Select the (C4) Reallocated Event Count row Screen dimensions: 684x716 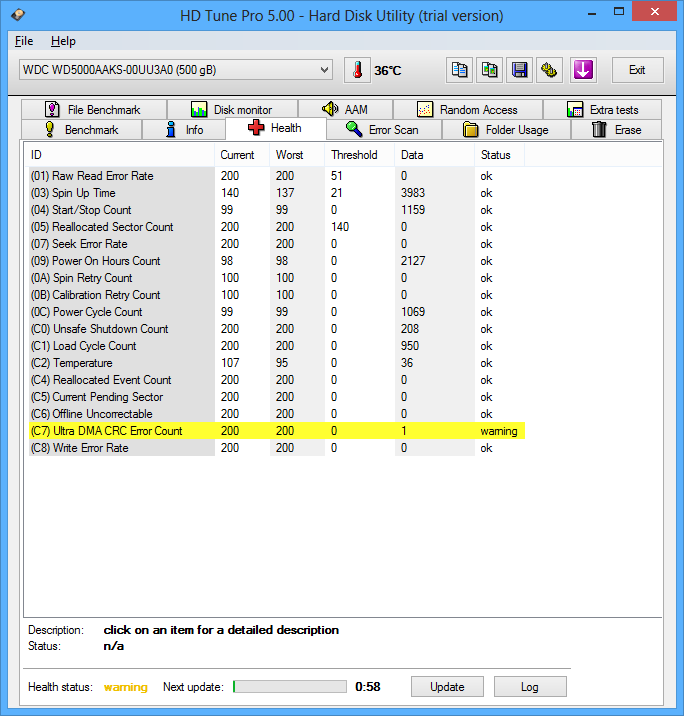point(277,380)
